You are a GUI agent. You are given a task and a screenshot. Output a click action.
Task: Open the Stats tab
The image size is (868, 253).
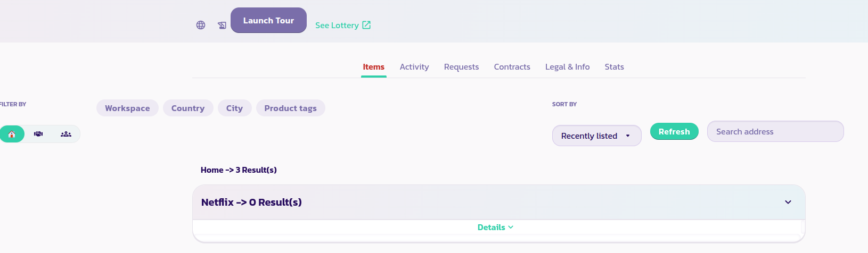(x=614, y=67)
